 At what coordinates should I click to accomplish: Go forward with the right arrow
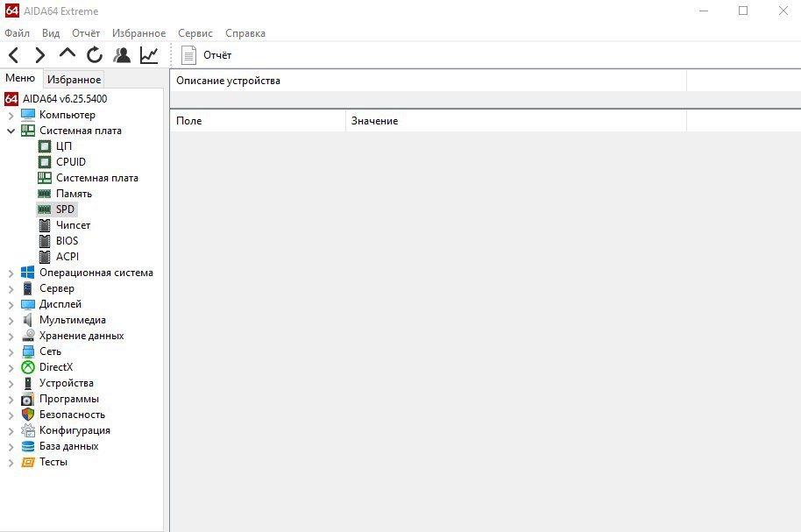[39, 55]
